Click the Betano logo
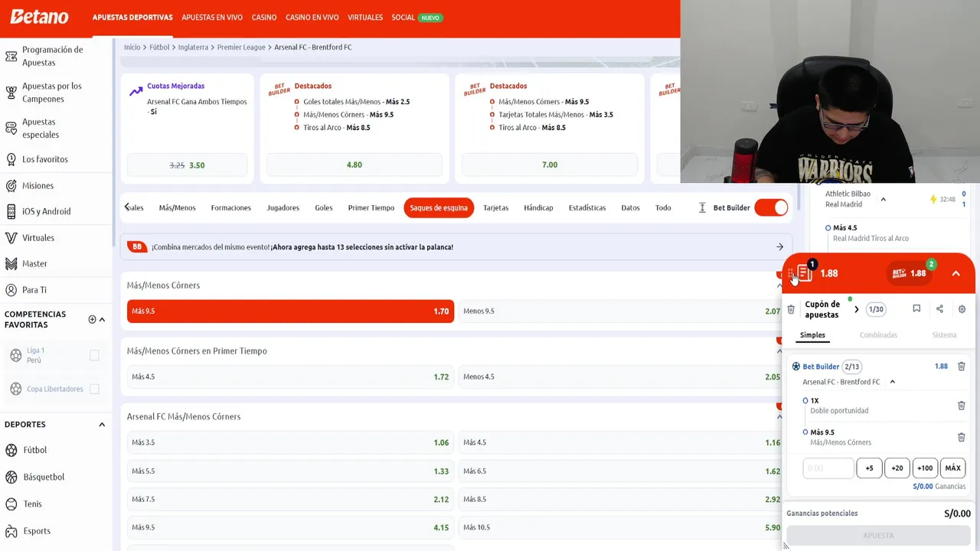 point(39,17)
